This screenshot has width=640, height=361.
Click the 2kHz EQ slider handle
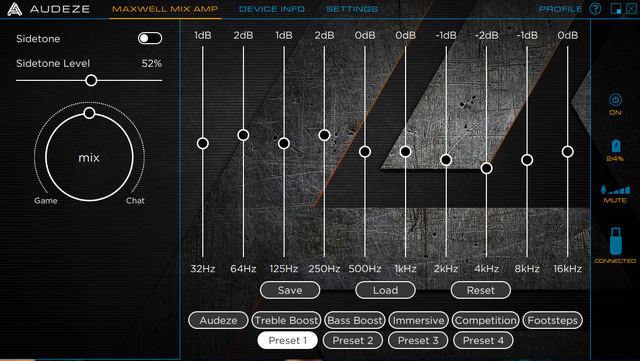click(x=446, y=160)
